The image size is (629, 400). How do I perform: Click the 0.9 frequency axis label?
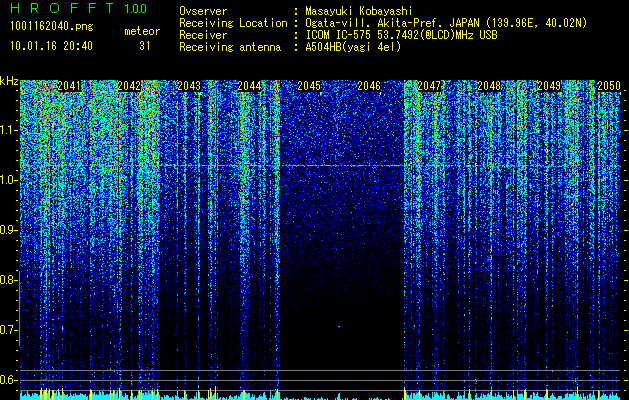pyautogui.click(x=8, y=230)
